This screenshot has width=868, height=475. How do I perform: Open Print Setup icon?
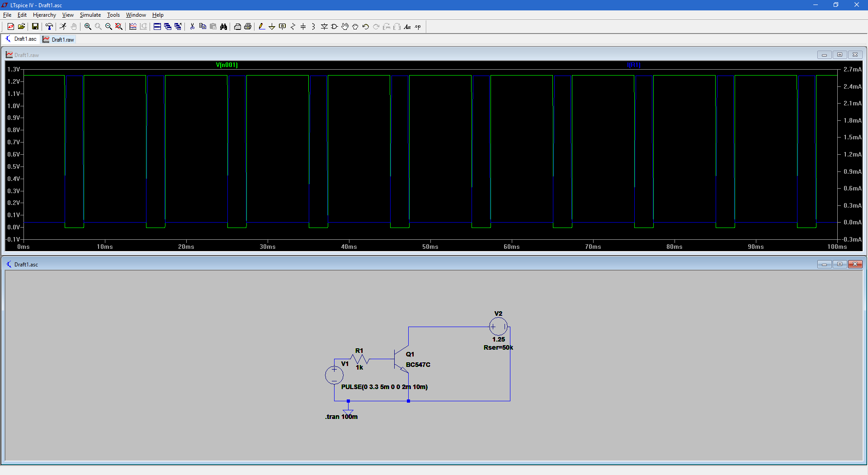[237, 27]
